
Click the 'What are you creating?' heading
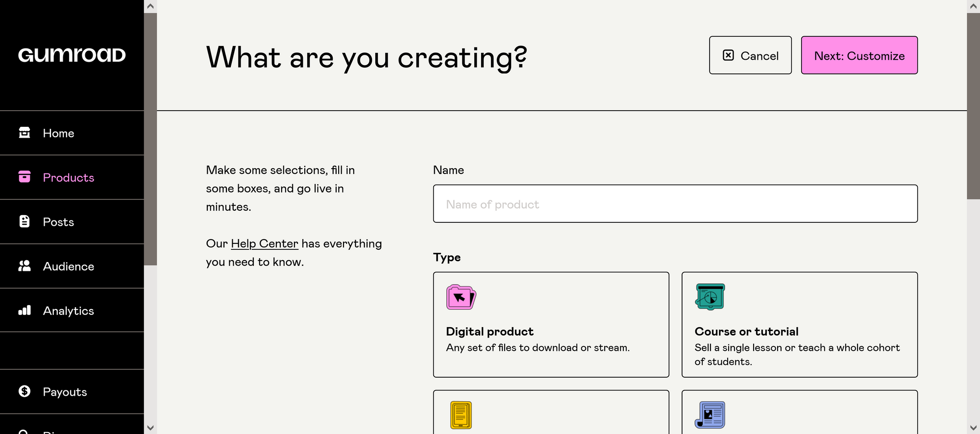[367, 58]
